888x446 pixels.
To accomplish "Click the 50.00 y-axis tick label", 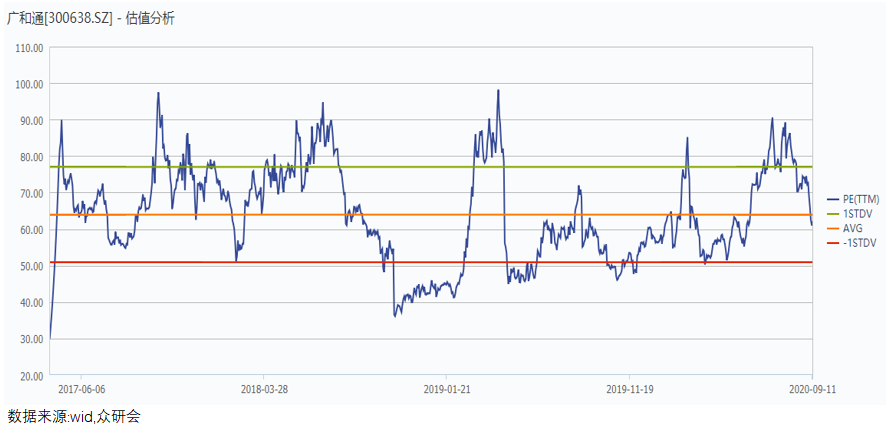I will [x=29, y=266].
